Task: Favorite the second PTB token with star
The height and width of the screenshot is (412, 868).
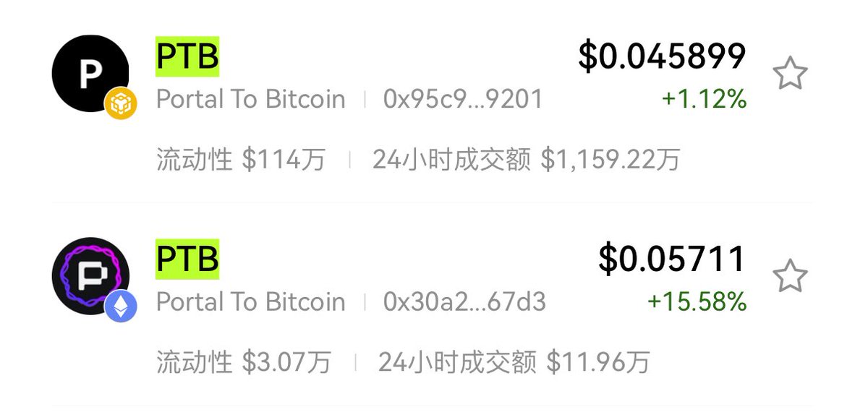Action: [x=790, y=275]
